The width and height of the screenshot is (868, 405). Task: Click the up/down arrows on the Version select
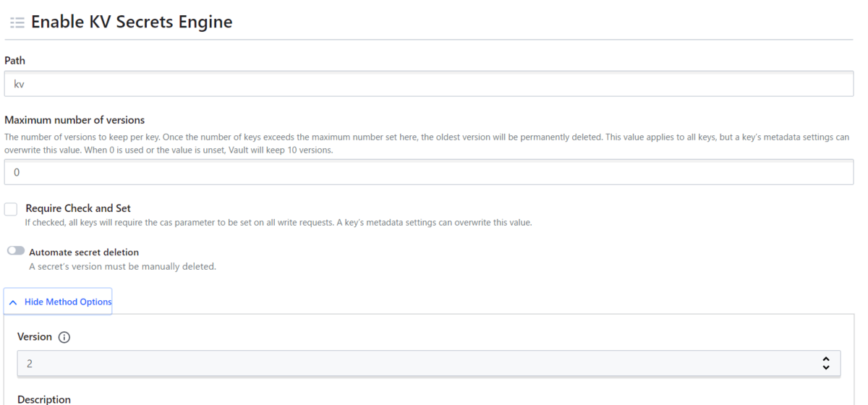pos(825,363)
